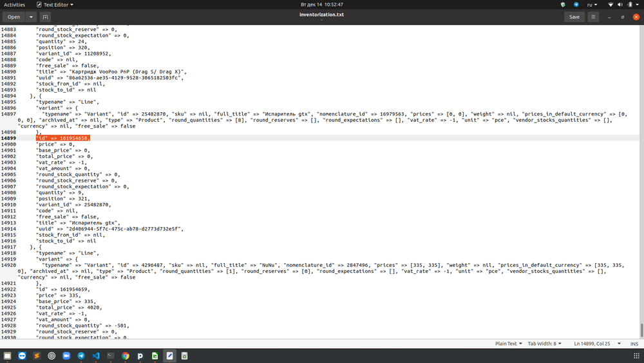The height and width of the screenshot is (363, 644).
Task: Click line "quantity" => 9
Action: [x=60, y=192]
